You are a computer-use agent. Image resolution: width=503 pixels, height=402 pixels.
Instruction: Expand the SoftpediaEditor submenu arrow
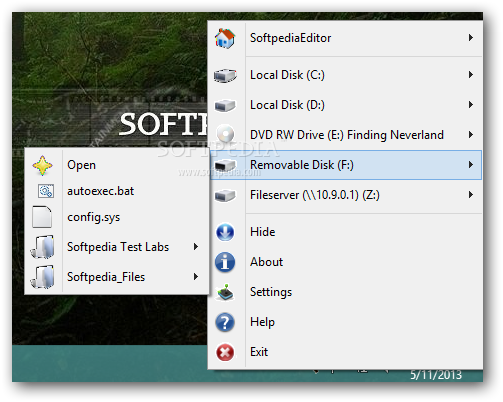click(x=471, y=38)
